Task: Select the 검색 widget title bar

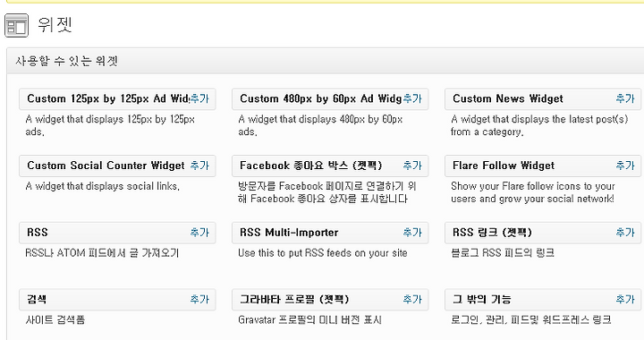Action: [117, 300]
